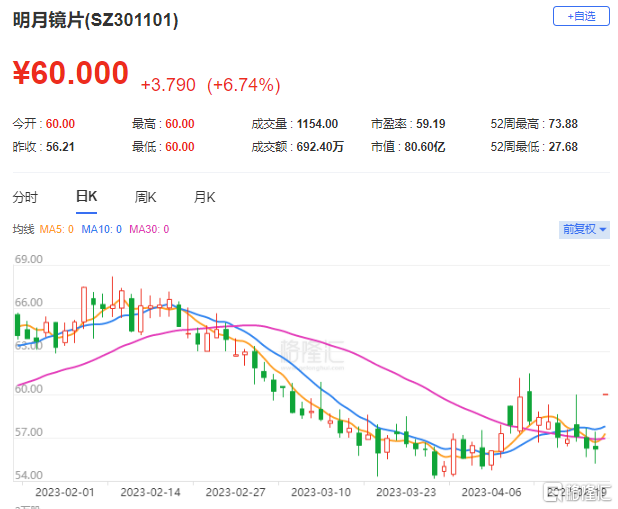
Task: Click the 57.00 price axis label
Action: [28, 432]
